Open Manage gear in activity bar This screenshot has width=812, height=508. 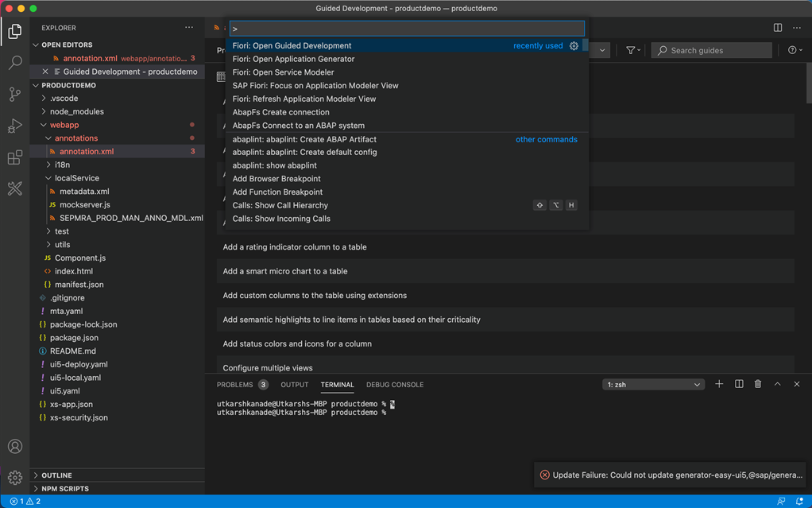coord(15,478)
